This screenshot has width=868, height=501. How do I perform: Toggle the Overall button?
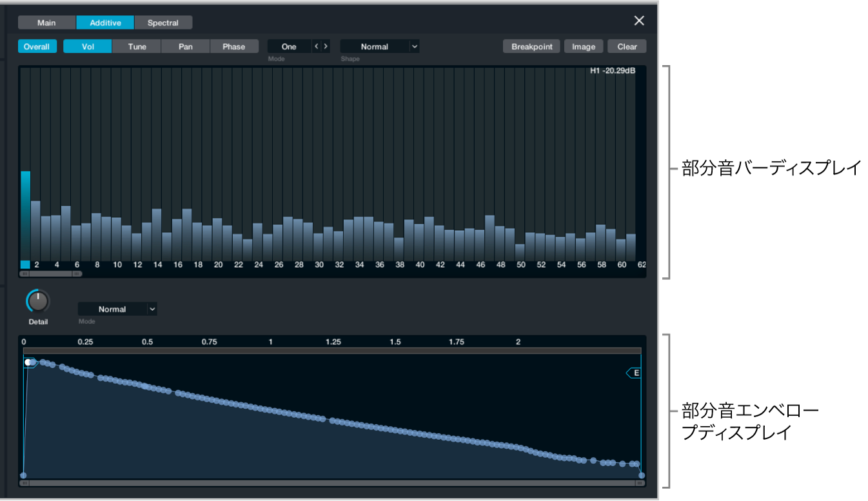click(x=37, y=46)
